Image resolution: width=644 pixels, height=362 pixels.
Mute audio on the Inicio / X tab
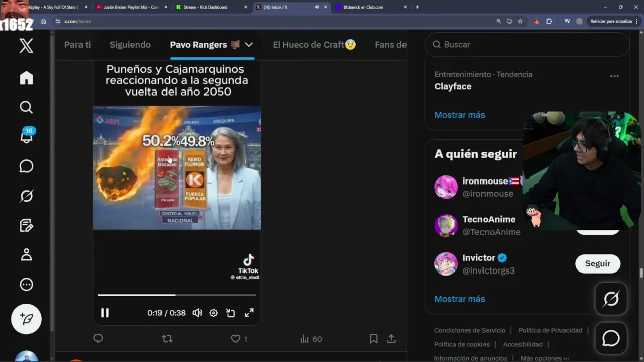pyautogui.click(x=317, y=7)
